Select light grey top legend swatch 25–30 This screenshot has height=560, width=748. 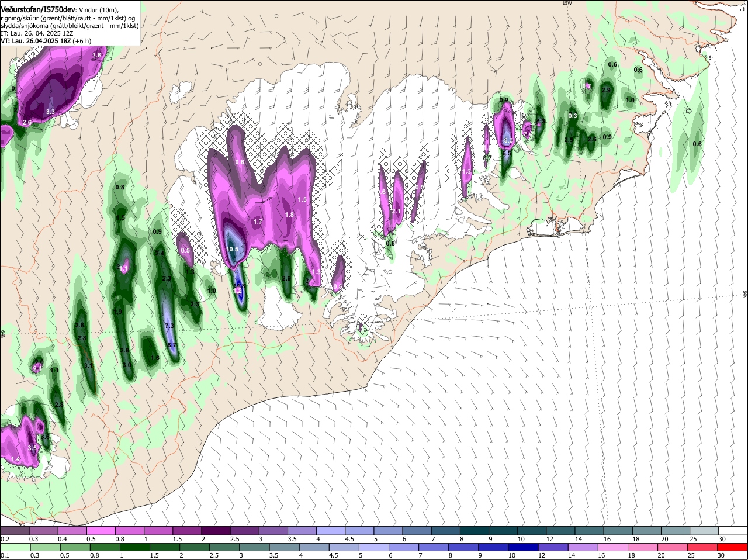[704, 530]
